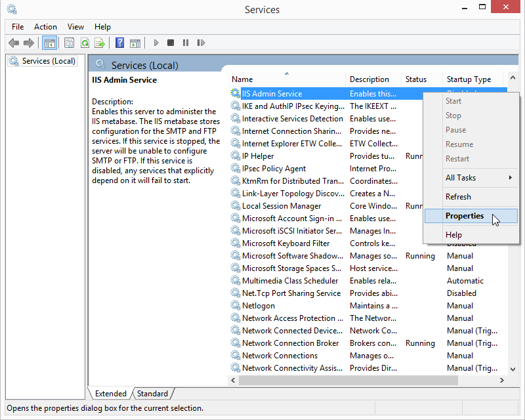Image resolution: width=525 pixels, height=420 pixels.
Task: Click the Pause Service toolbar icon
Action: tap(186, 43)
